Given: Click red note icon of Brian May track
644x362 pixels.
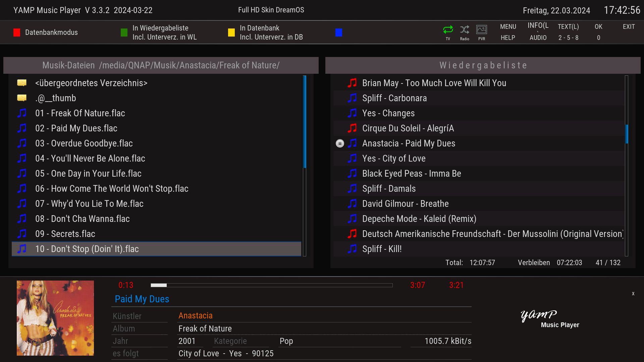Looking at the screenshot, I should click(x=352, y=83).
